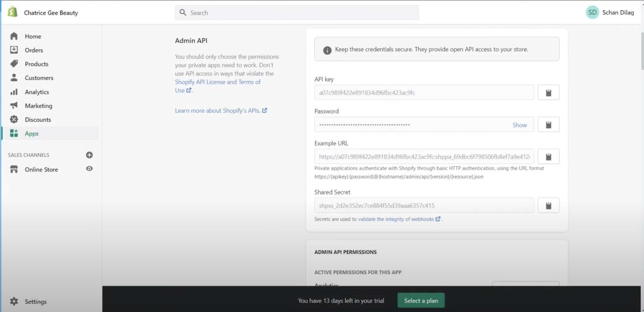Viewport: 644px width, 312px height.
Task: Open Schan Dilag account menu
Action: click(610, 12)
